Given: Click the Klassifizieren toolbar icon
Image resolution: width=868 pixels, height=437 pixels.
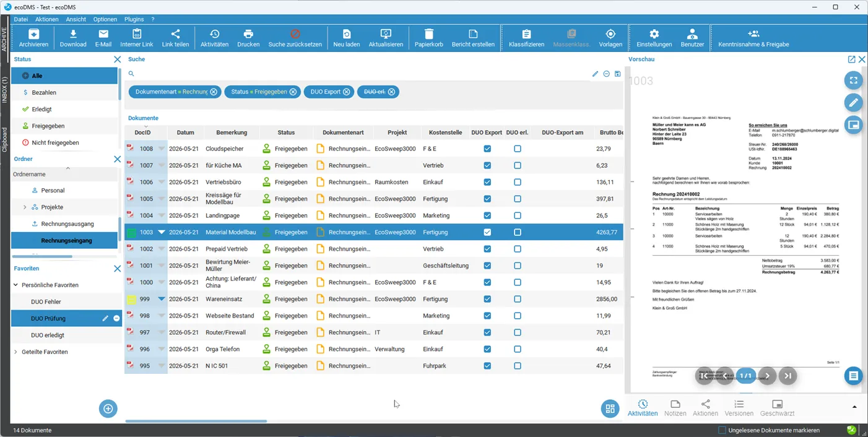Looking at the screenshot, I should coord(526,38).
